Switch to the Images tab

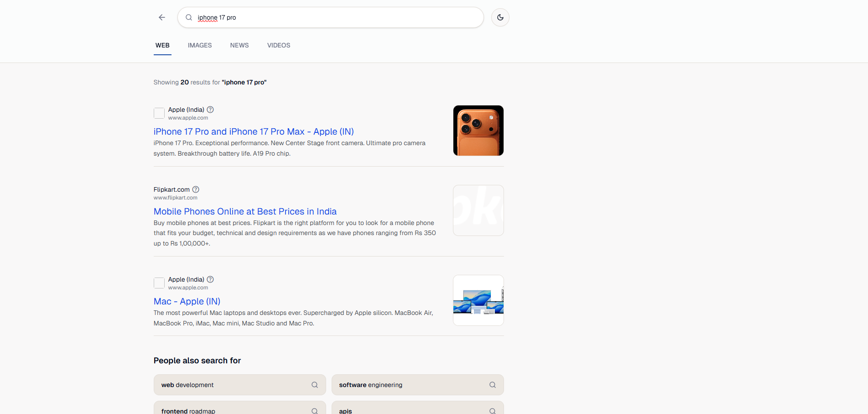200,45
